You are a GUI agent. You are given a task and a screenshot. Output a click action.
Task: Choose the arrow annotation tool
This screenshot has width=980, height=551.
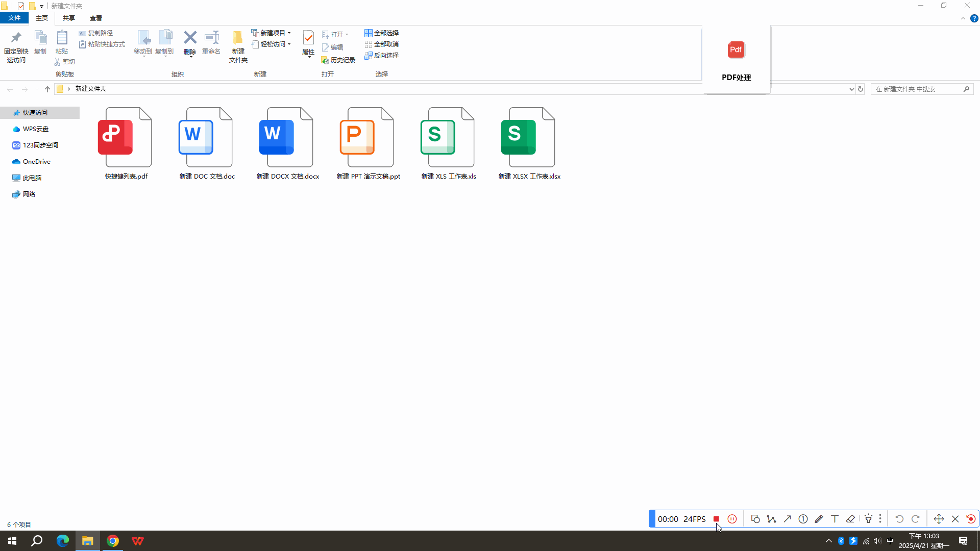pos(787,519)
